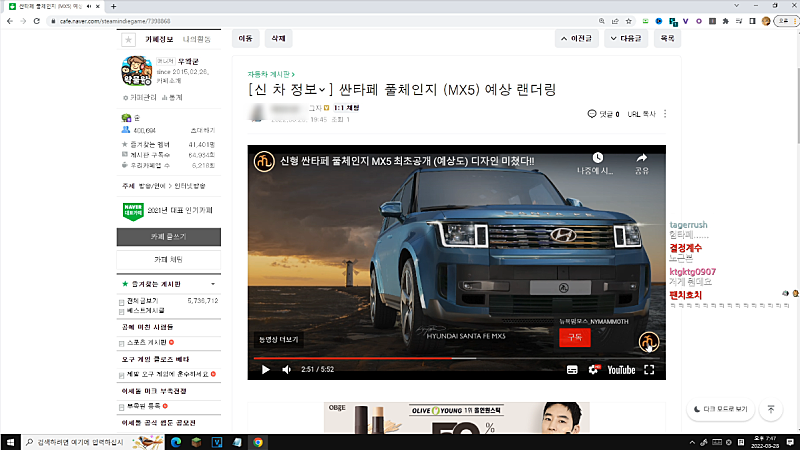800x450 pixels.
Task: Click the favorite star icon in sidebar
Action: tap(128, 39)
